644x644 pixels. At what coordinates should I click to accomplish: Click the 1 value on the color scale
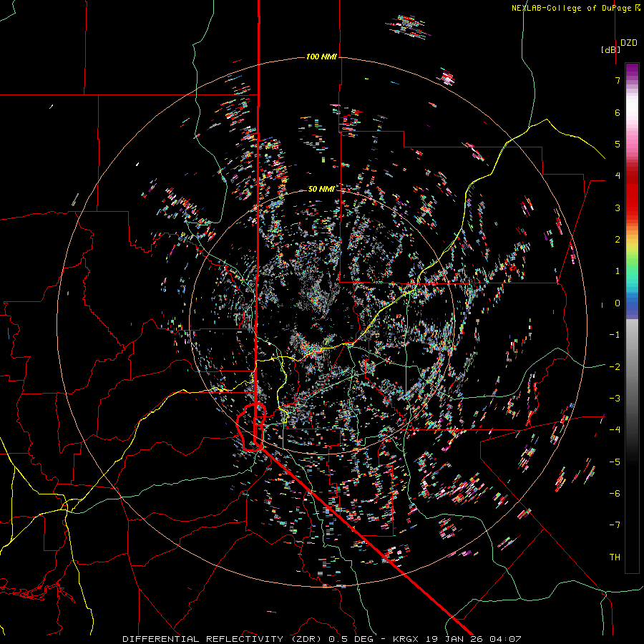618,271
